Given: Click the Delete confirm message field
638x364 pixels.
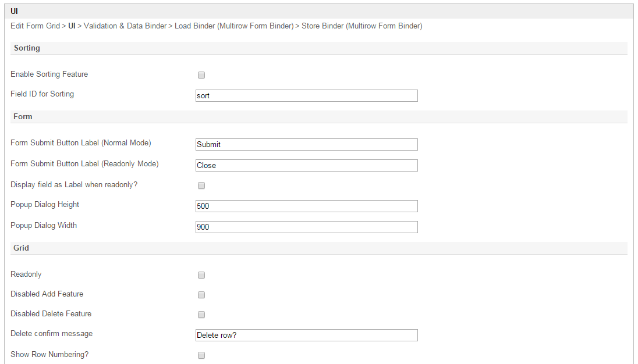Looking at the screenshot, I should click(306, 336).
